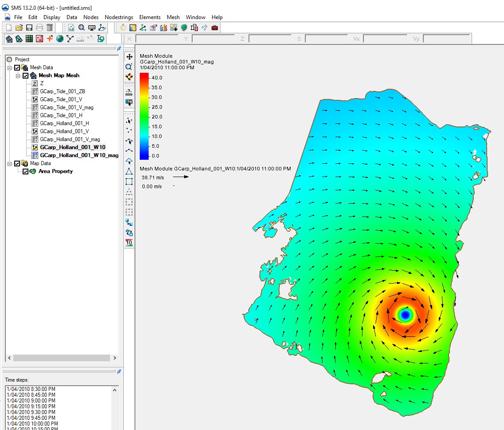This screenshot has height=430, width=504.
Task: Select the GIS globe module icon
Action: tap(59, 39)
